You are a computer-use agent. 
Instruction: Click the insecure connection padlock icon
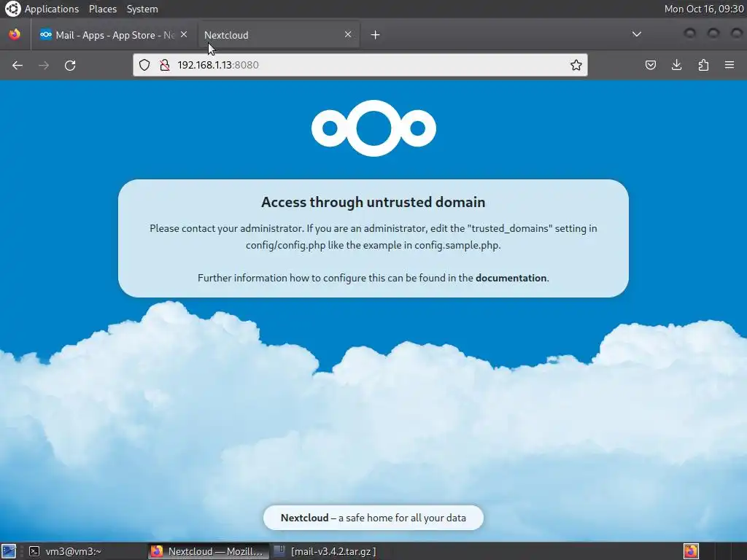165,65
